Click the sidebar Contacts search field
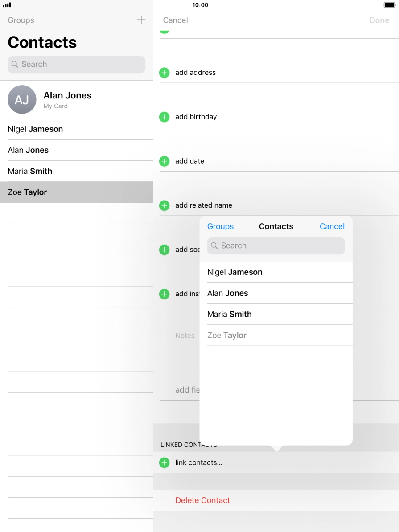 [x=76, y=64]
